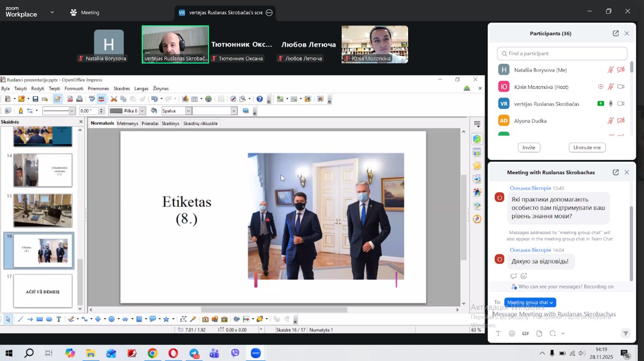Click muted mic icon for Nataliia Borysova

pyautogui.click(x=610, y=70)
